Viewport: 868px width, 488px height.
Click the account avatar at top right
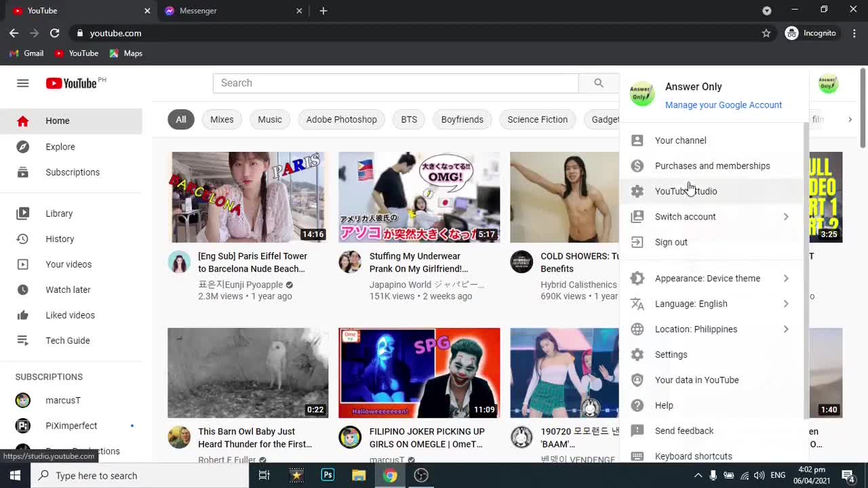pyautogui.click(x=828, y=83)
